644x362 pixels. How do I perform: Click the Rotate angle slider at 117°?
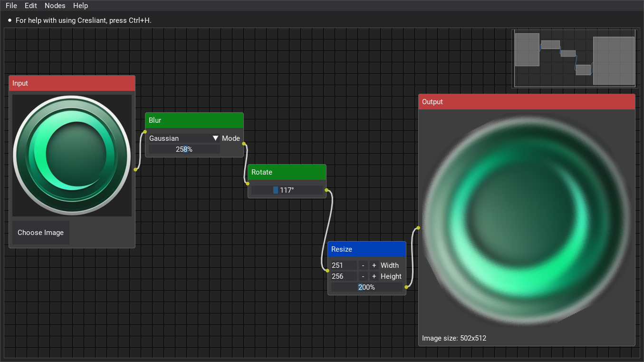pos(287,190)
